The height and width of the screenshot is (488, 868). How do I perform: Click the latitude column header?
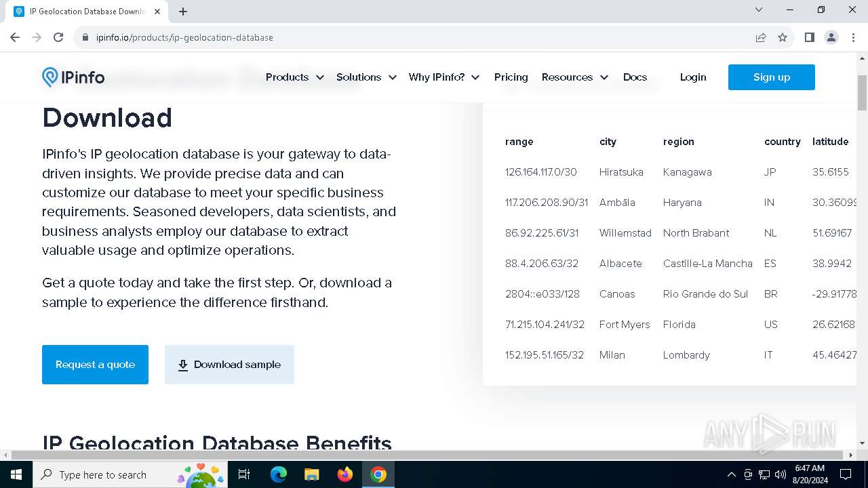pyautogui.click(x=830, y=142)
